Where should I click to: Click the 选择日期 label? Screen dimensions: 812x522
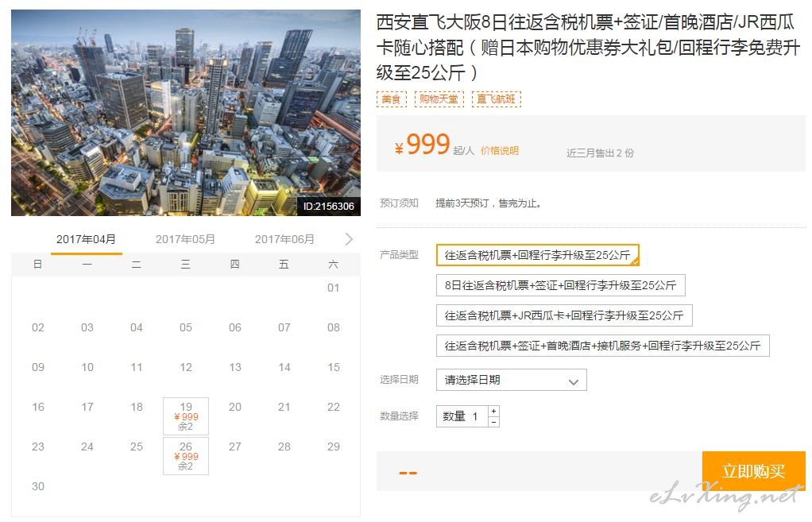click(x=399, y=380)
